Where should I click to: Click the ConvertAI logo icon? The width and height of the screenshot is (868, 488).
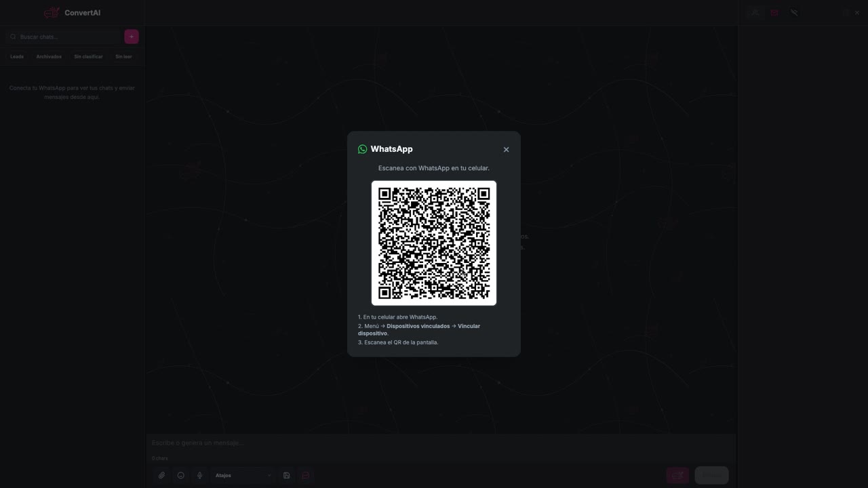(52, 12)
